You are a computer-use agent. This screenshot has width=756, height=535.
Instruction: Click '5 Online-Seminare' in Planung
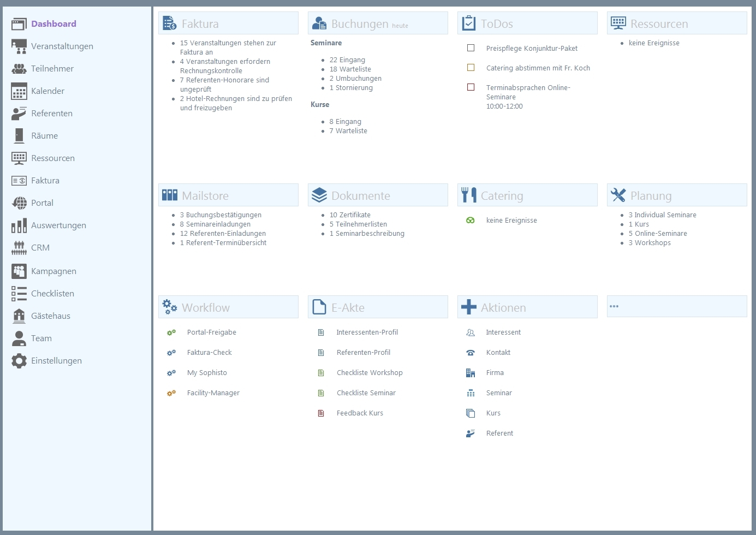coord(658,234)
